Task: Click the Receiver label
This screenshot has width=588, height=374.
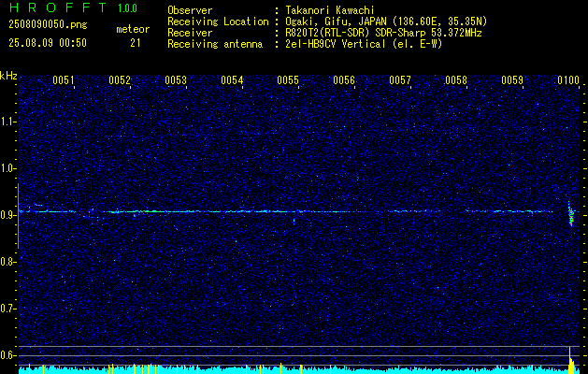Action: coord(190,33)
